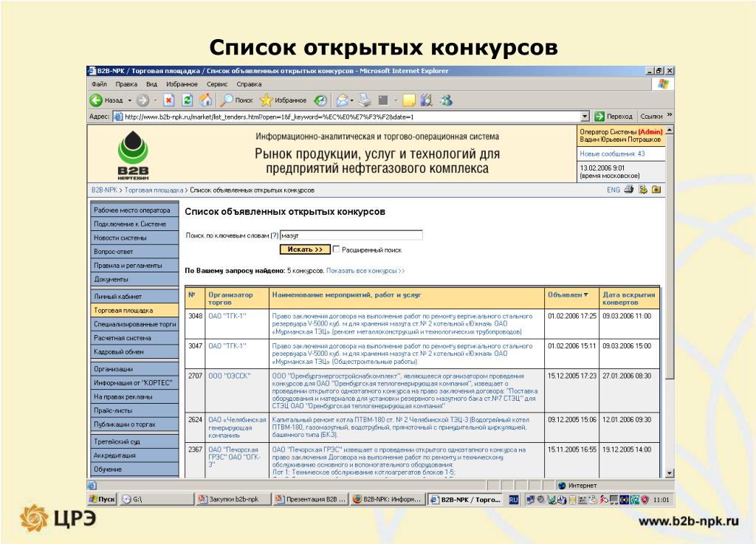Image resolution: width=756 pixels, height=544 pixels.
Task: Click the yellow camera-folder icon on breadcrumb bar
Action: tap(656, 190)
